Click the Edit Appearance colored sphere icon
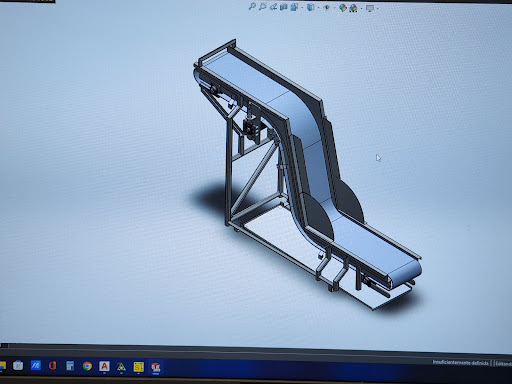The width and height of the screenshot is (512, 384). point(343,8)
